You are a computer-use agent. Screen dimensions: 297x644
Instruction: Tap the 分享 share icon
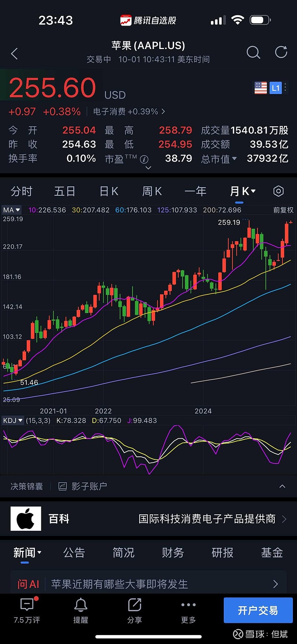[x=134, y=605]
